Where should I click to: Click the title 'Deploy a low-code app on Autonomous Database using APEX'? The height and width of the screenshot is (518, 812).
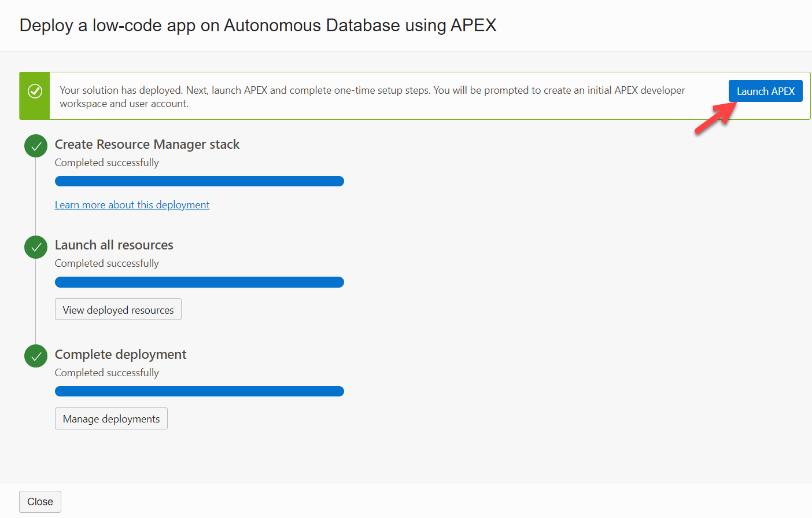click(258, 25)
